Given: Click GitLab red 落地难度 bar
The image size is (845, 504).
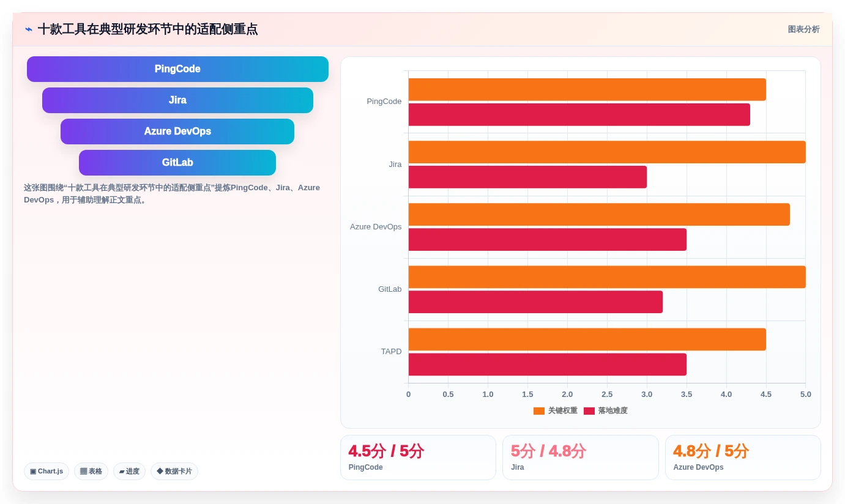Looking at the screenshot, I should coord(535,302).
